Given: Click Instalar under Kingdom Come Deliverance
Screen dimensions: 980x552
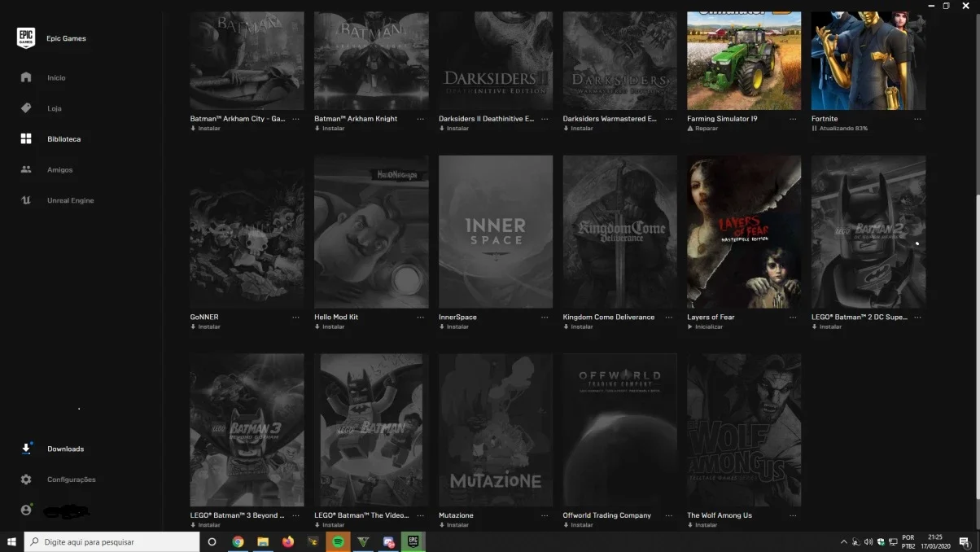Looking at the screenshot, I should click(x=582, y=326).
